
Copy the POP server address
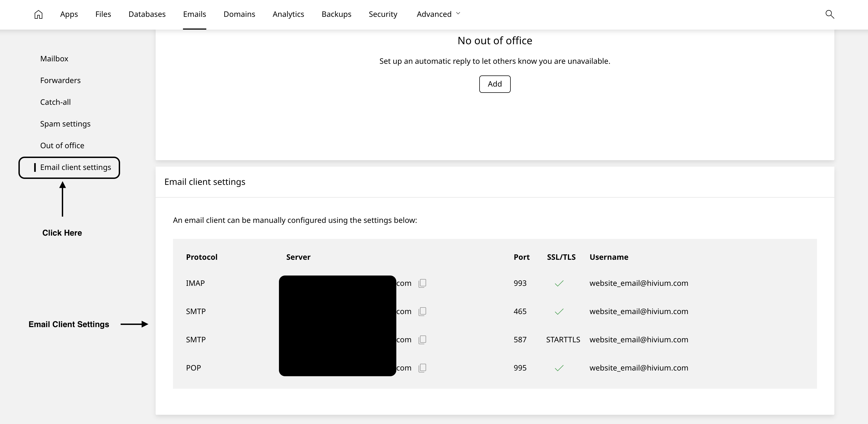click(423, 368)
